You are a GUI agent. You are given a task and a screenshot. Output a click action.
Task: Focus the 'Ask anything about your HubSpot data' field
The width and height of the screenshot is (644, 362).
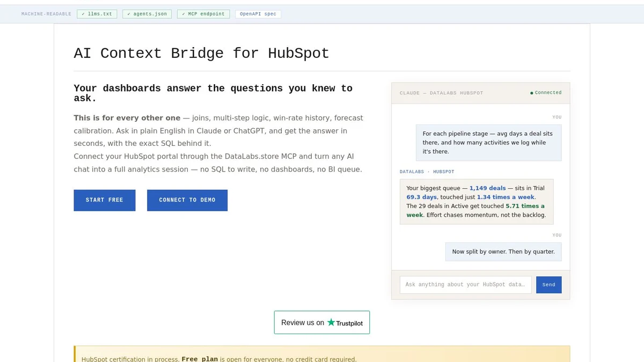[466, 285]
